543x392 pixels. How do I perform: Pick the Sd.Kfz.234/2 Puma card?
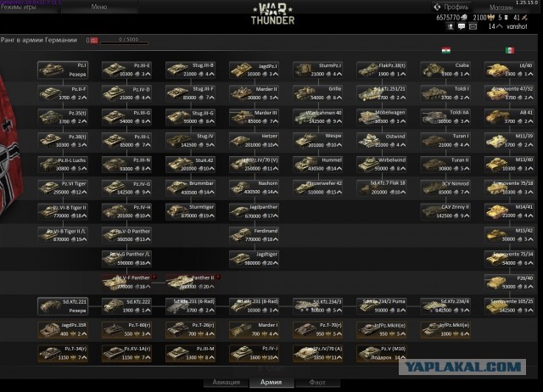click(381, 306)
